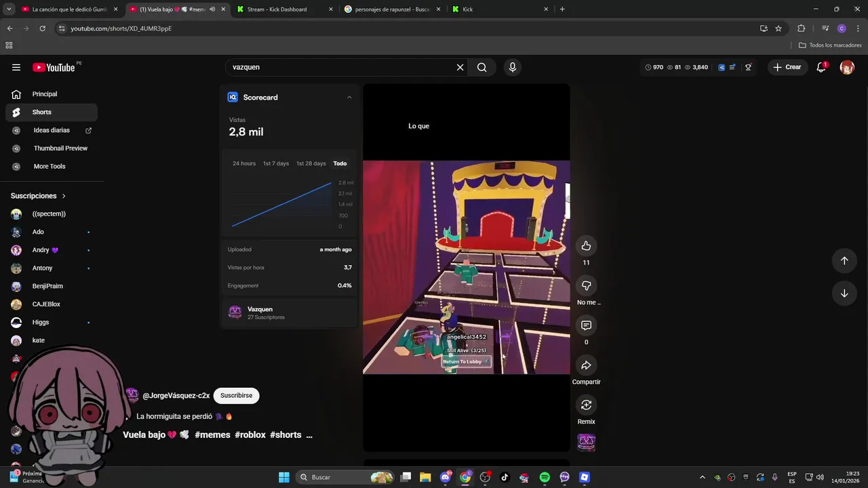The height and width of the screenshot is (488, 868).
Task: Open the Antony subscription
Action: point(52,268)
